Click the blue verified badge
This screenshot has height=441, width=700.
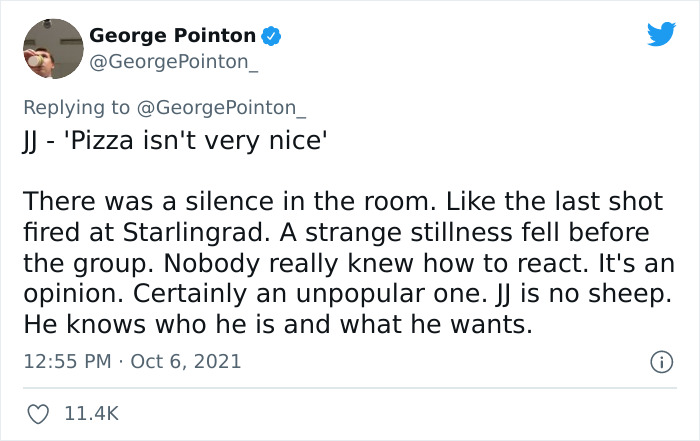[x=270, y=36]
